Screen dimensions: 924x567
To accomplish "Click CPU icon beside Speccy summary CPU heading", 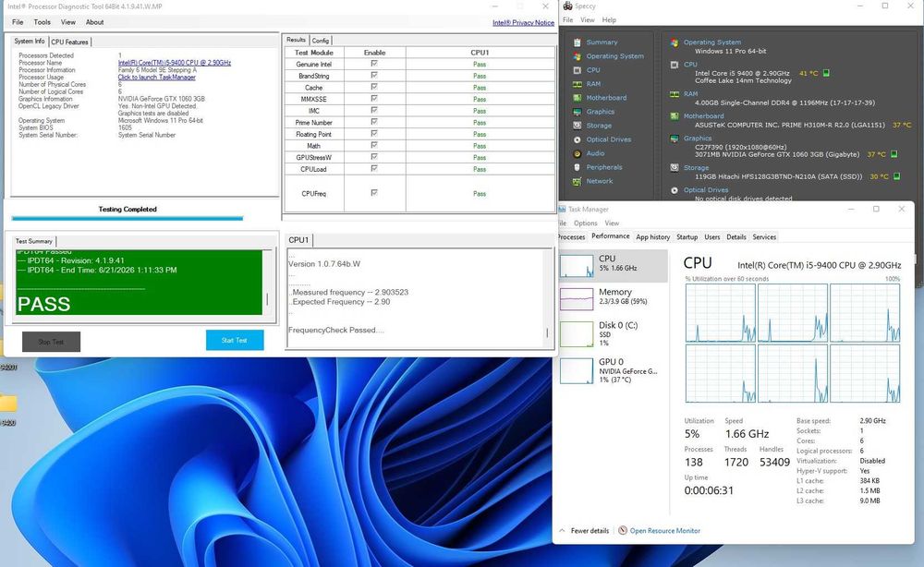I will pos(675,65).
